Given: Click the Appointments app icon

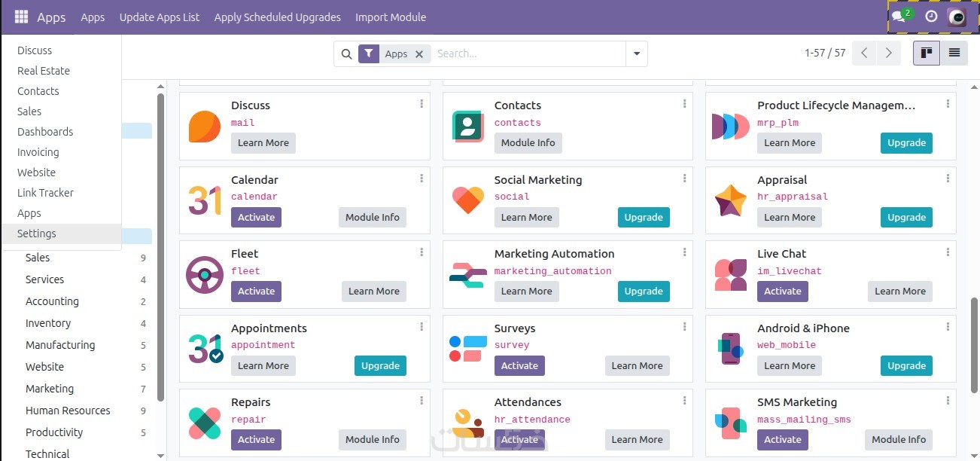Looking at the screenshot, I should pos(205,349).
